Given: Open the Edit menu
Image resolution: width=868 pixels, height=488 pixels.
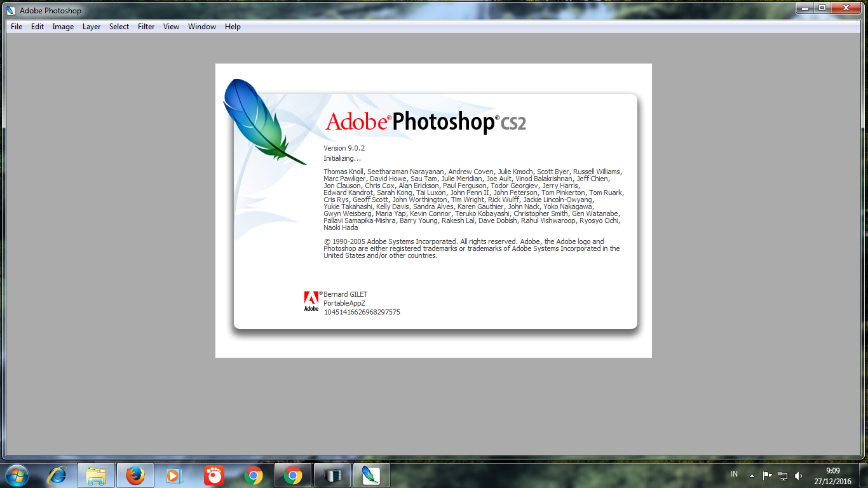Looking at the screenshot, I should pos(37,27).
